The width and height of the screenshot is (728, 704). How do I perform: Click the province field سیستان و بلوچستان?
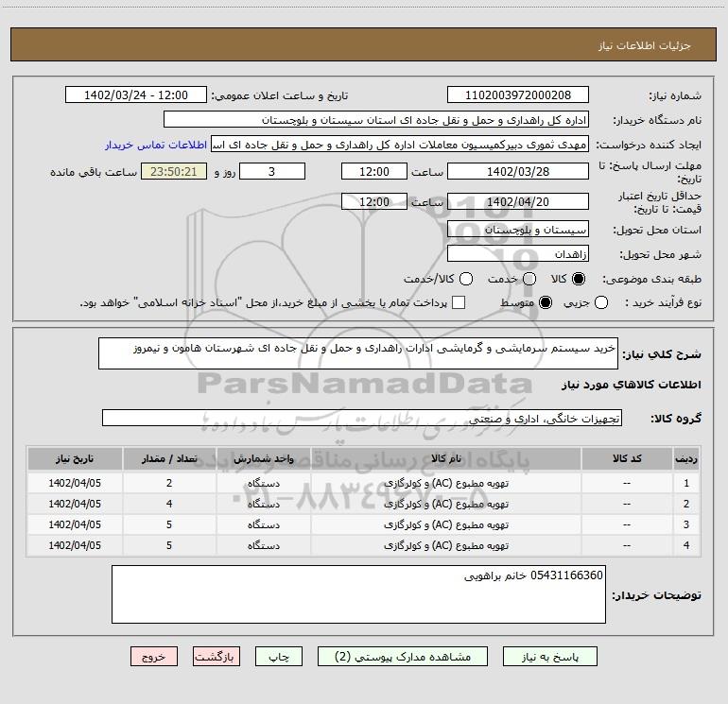point(518,230)
